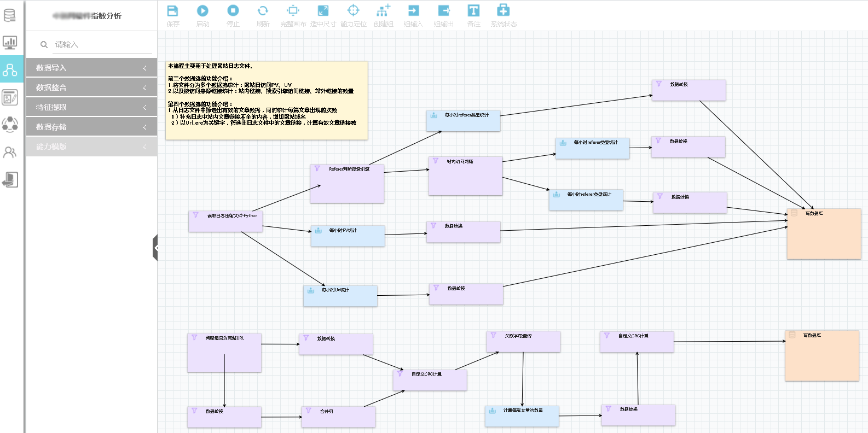Click the 保存 (Save) toolbar icon

click(172, 11)
